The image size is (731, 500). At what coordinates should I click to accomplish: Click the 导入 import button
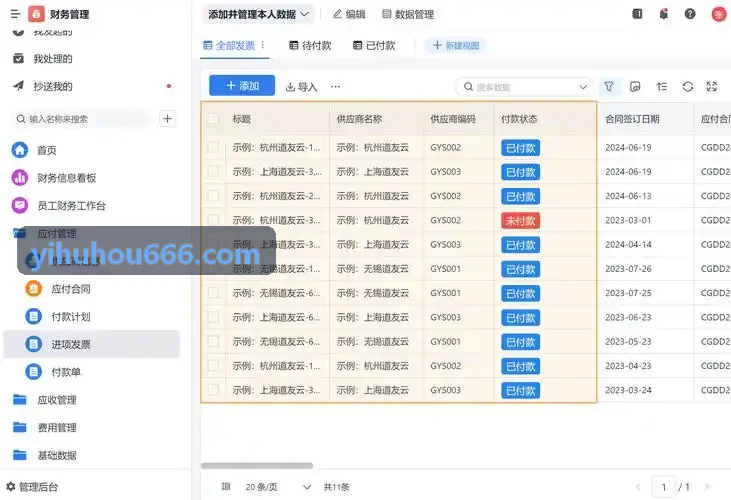(x=301, y=87)
